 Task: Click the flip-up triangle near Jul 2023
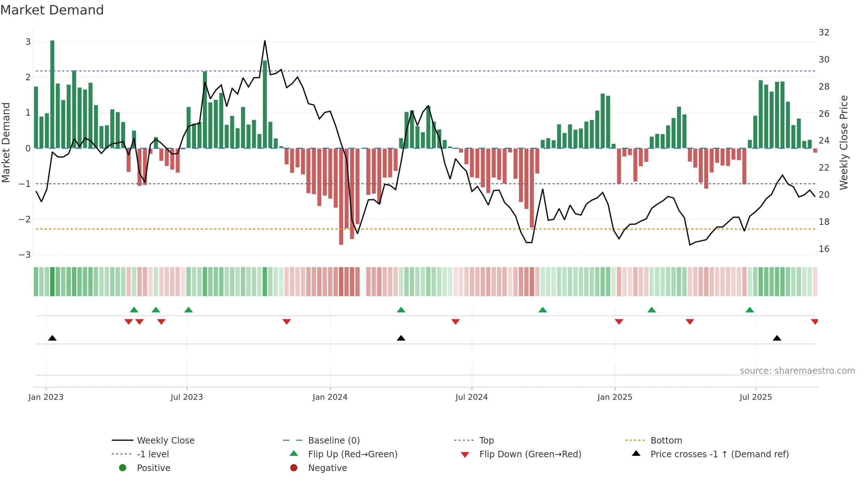[188, 310]
